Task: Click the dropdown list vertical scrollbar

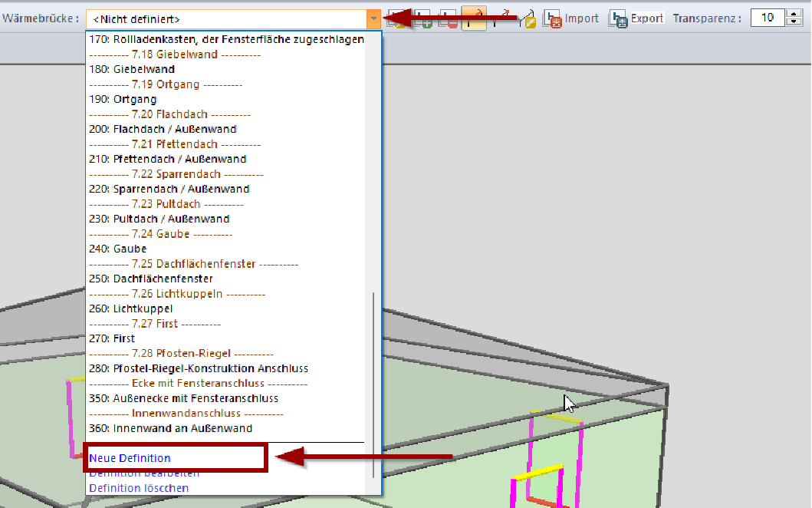Action: (375, 384)
